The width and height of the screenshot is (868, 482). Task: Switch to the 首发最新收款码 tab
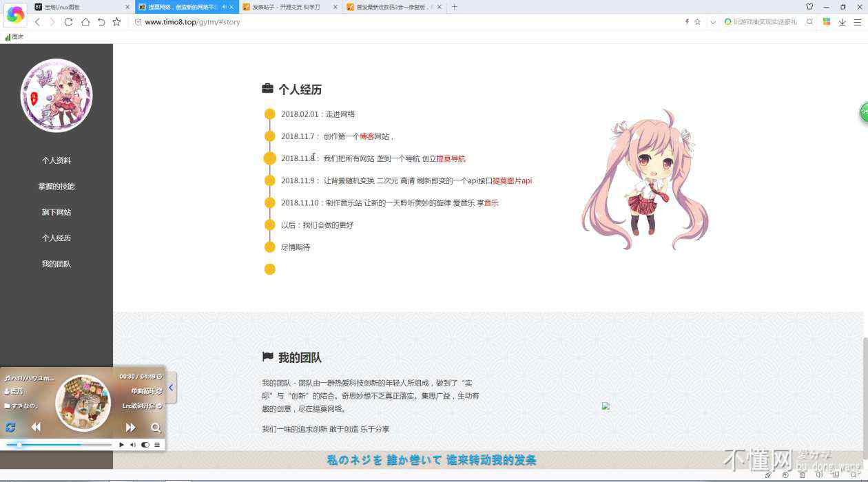(x=393, y=7)
